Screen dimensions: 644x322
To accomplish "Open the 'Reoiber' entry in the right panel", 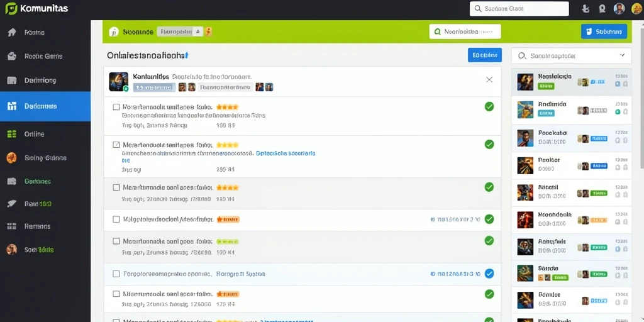I will [x=571, y=165].
